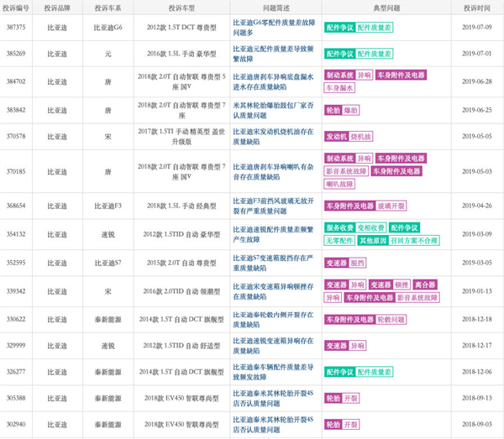Open link 比亚迪宋发动机烧机油存在质量缺陷
The image size is (504, 439).
pyautogui.click(x=273, y=137)
